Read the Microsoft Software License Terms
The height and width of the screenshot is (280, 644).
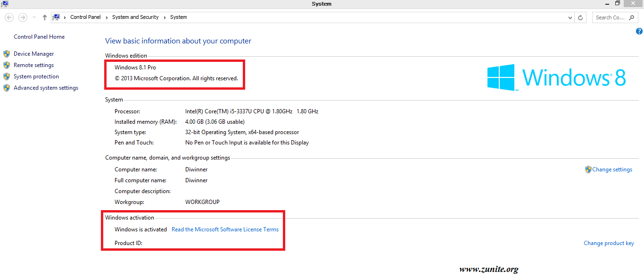[x=225, y=229]
